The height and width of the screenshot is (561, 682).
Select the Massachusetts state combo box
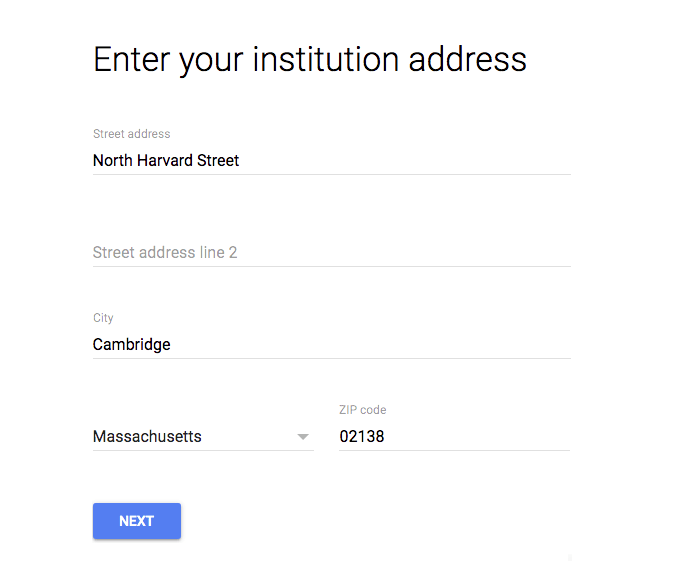[203, 436]
